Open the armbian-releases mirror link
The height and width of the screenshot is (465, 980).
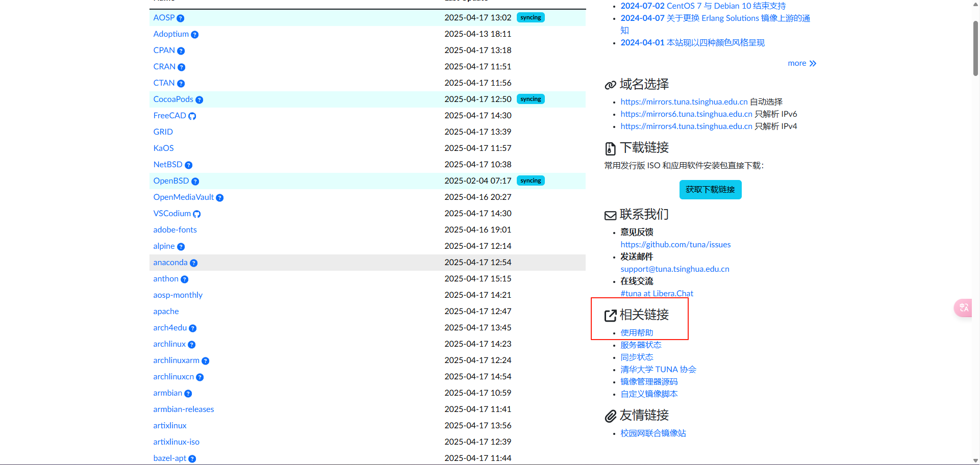pos(184,409)
